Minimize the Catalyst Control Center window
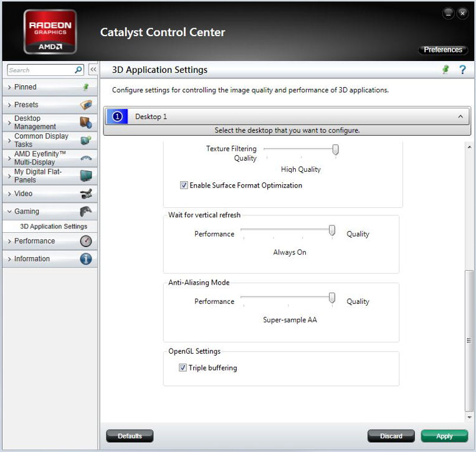This screenshot has height=452, width=476. [449, 13]
